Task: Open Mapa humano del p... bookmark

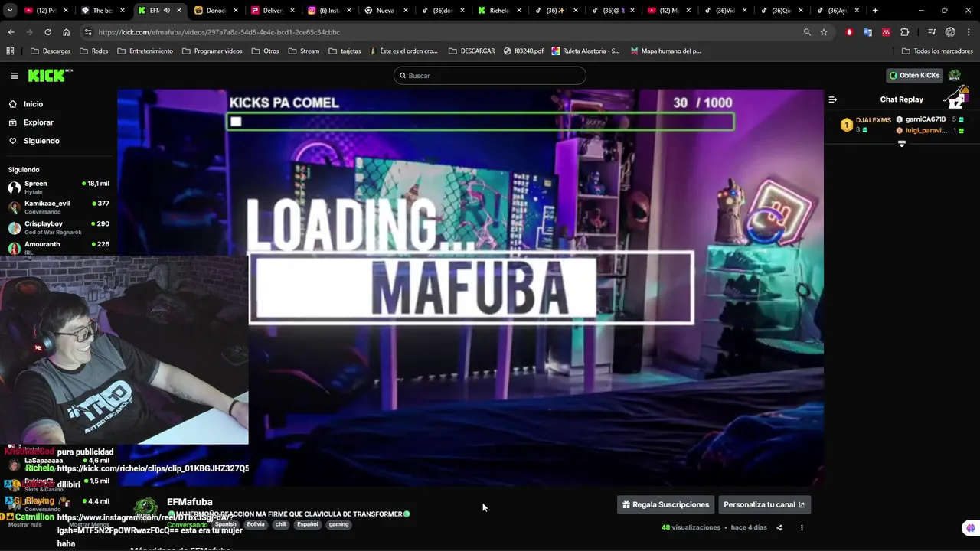Action: click(665, 51)
